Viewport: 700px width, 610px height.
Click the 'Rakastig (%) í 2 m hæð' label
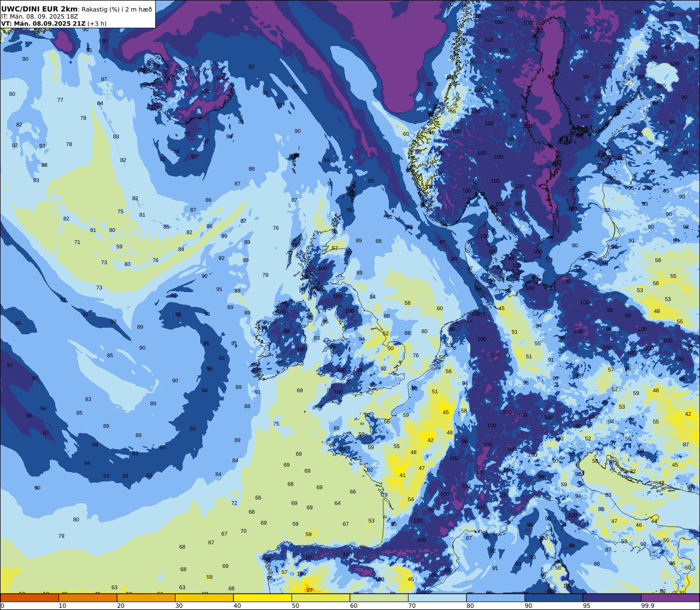pos(116,9)
